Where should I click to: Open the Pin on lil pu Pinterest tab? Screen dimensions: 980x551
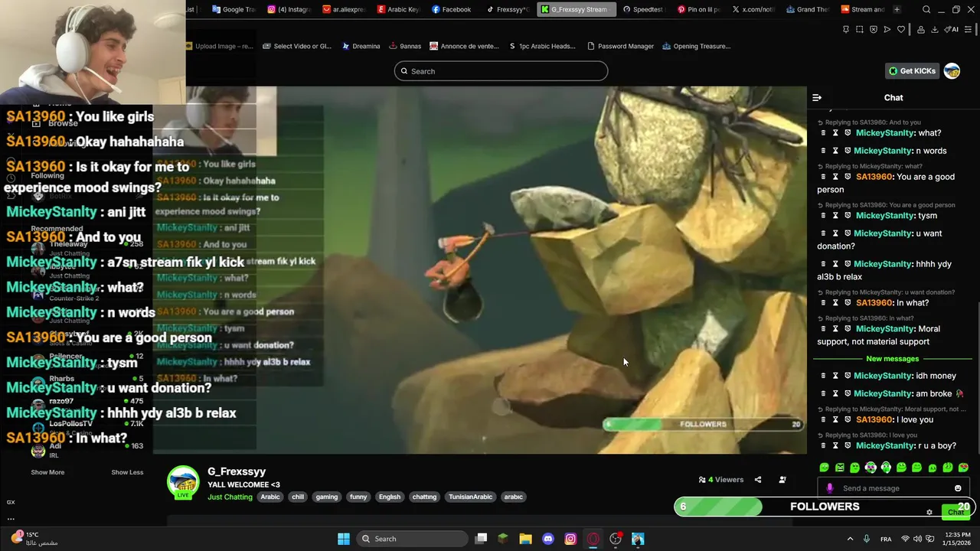(697, 9)
